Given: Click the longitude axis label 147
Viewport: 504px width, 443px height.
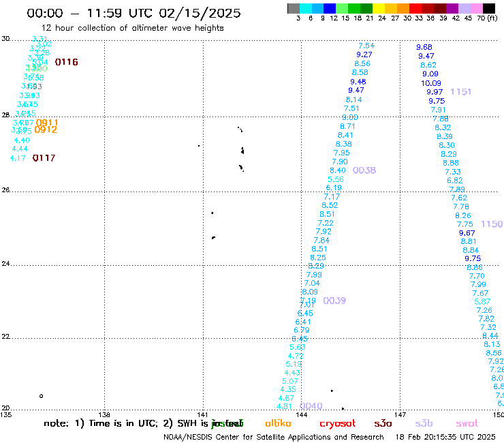Looking at the screenshot, I should tap(400, 414).
